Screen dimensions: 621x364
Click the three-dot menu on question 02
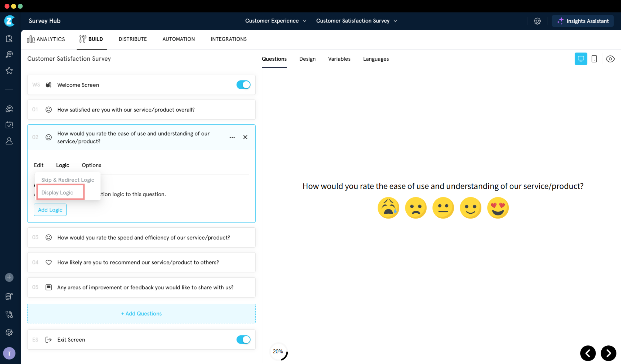tap(232, 137)
